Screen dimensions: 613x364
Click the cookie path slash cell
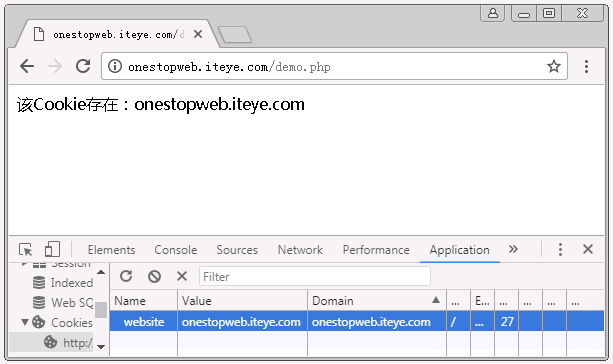(458, 322)
